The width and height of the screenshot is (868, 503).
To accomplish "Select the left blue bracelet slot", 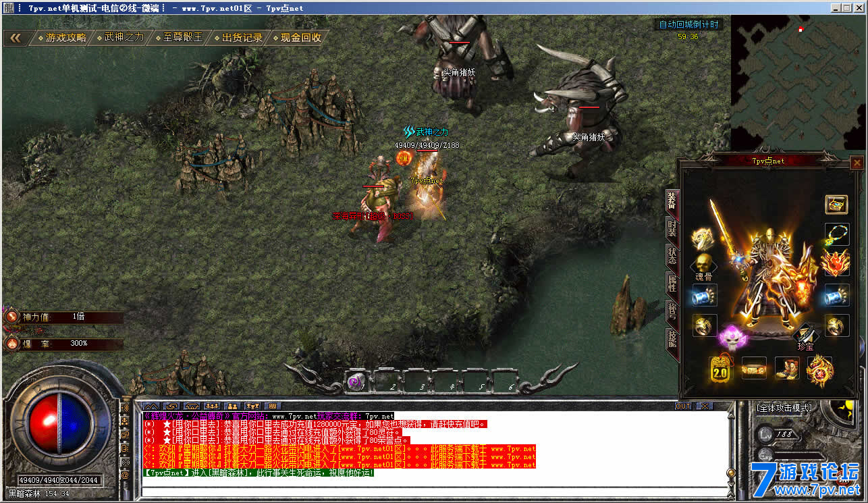I will pos(705,295).
